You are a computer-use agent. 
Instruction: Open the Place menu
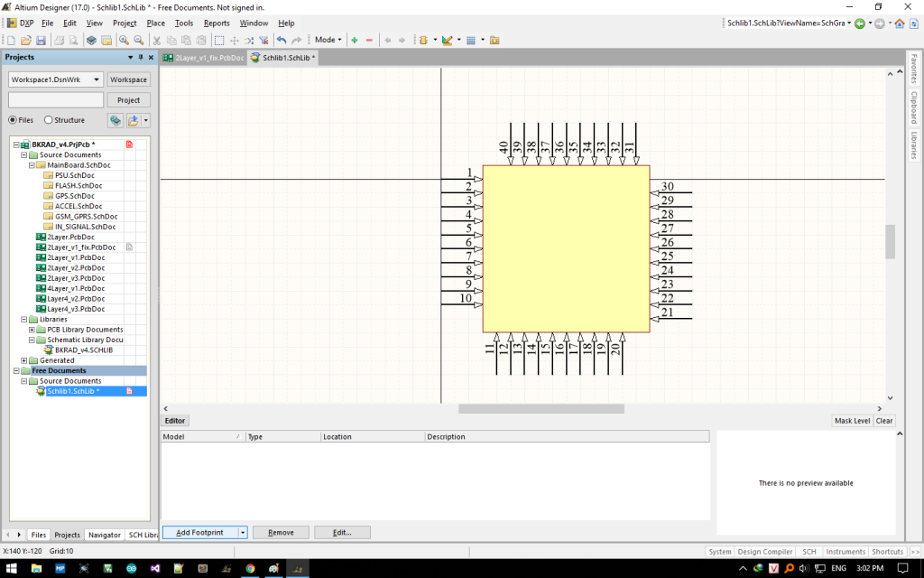156,23
